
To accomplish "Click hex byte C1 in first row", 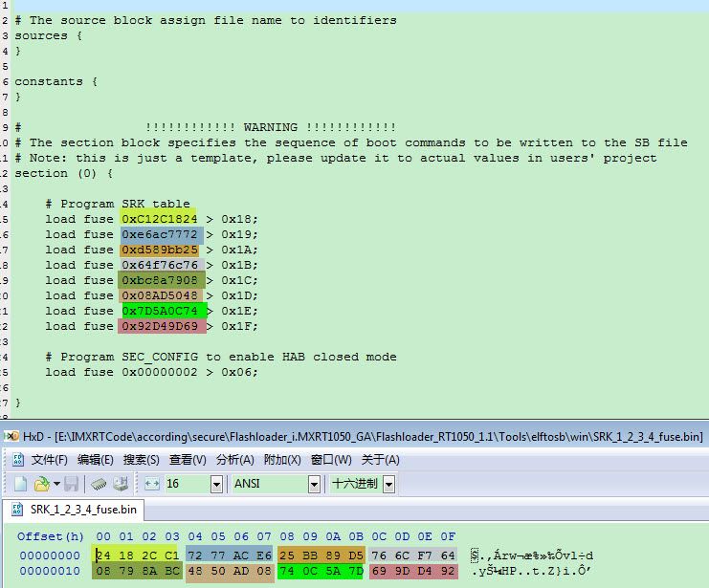I will [172, 555].
